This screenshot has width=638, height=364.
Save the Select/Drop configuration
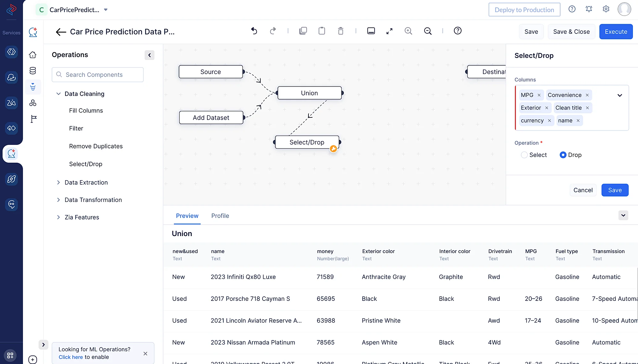pyautogui.click(x=615, y=190)
